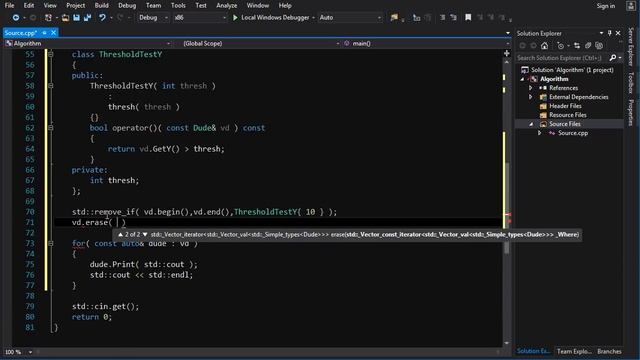Click the Collapse All icon in Solution Explorer
This screenshot has height=360, width=640.
pyautogui.click(x=588, y=46)
